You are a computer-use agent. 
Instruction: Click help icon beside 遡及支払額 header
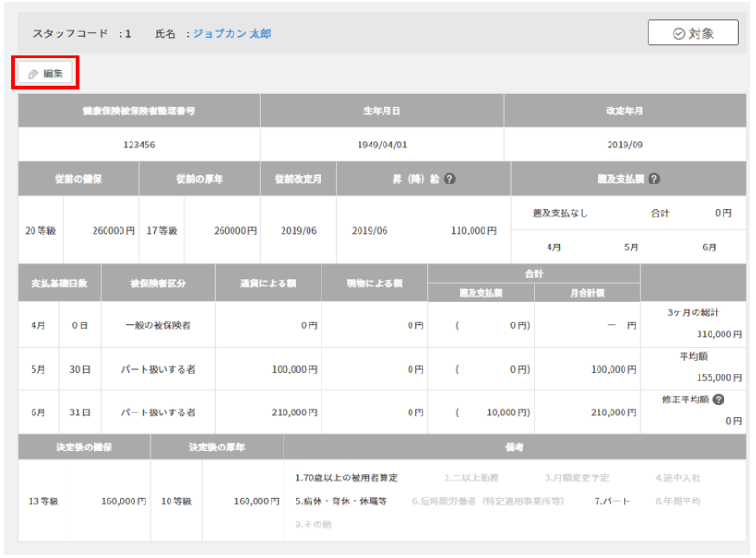(x=654, y=179)
